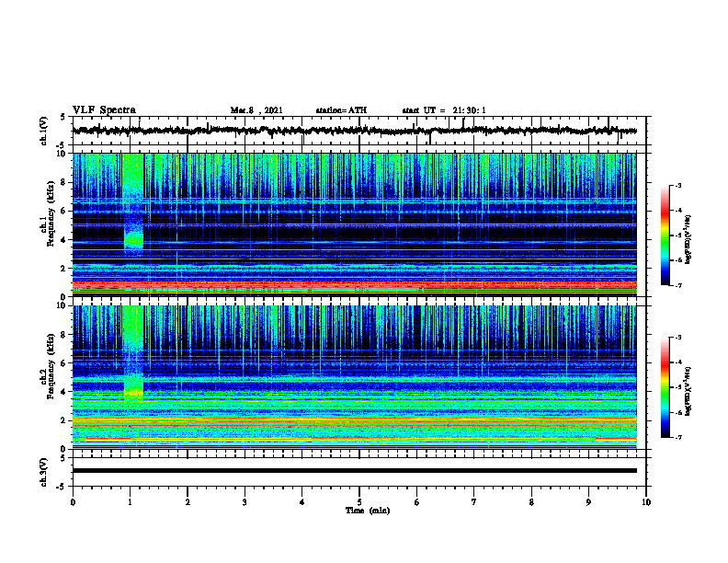The width and height of the screenshot is (728, 563).
Task: Click the ch.3 solid black trace
Action: 355,471
